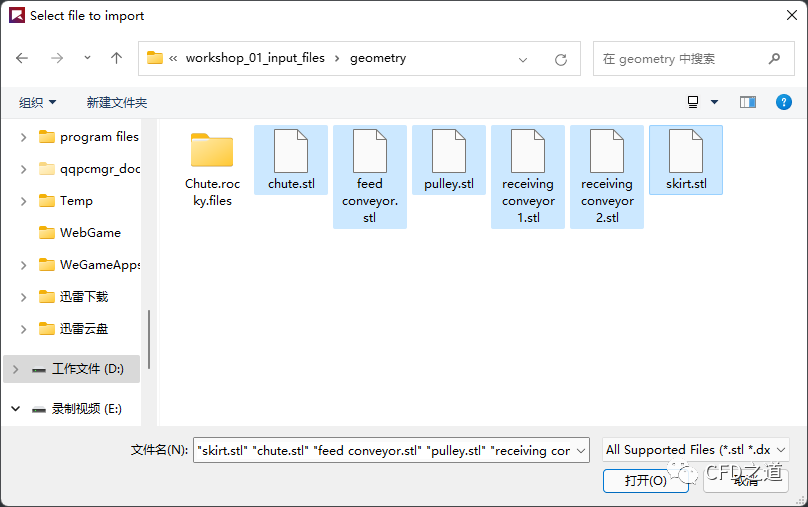The image size is (808, 507).
Task: Open the recent locations chevron
Action: tap(87, 58)
